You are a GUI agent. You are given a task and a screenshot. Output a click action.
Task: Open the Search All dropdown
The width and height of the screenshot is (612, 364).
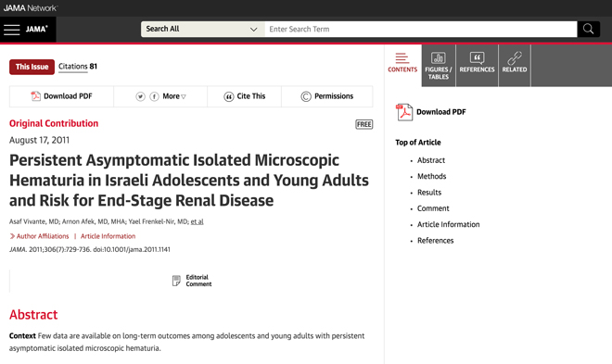coord(202,30)
